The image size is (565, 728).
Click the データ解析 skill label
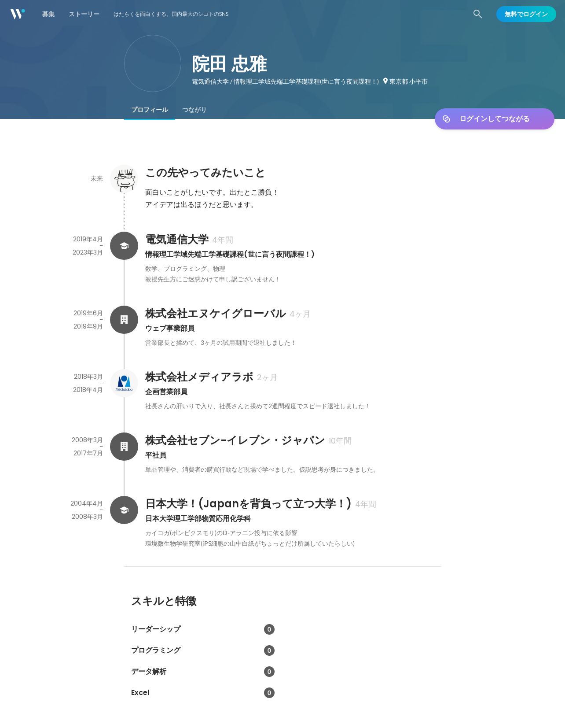click(x=149, y=671)
